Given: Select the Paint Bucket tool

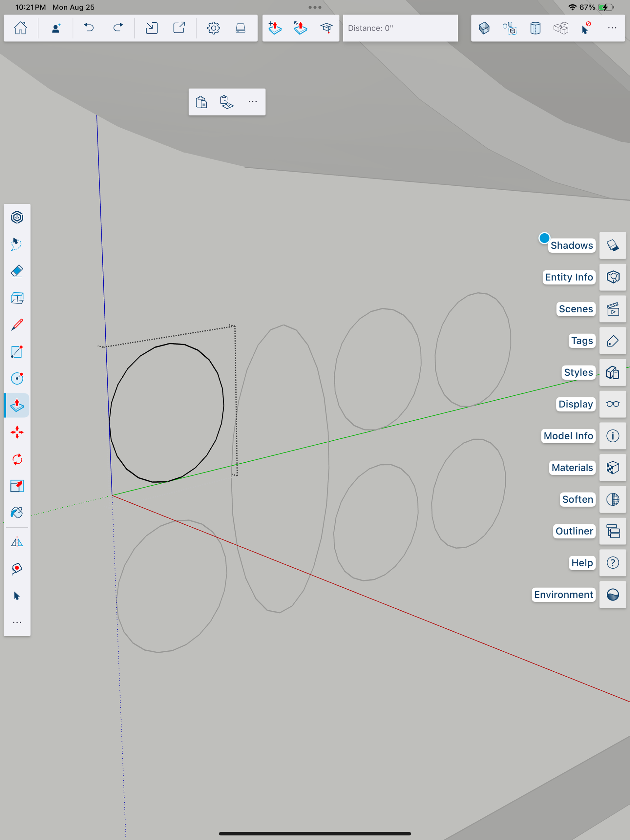Looking at the screenshot, I should pos(17,513).
